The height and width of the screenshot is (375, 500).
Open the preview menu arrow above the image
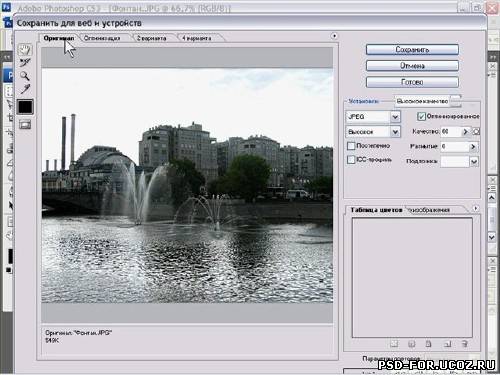334,36
